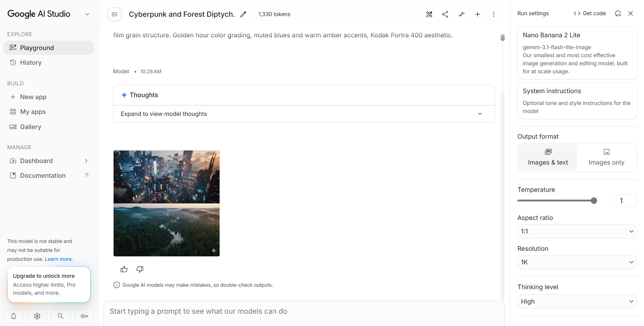Edit the chat title with pencil icon

coord(243,14)
